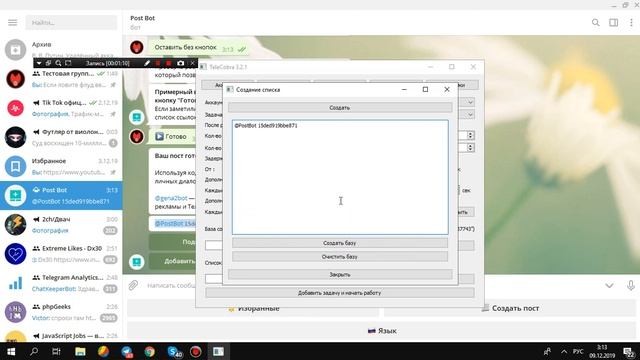Take screenshot with recorder camera icon
This screenshot has width=640, height=360.
pos(180,63)
